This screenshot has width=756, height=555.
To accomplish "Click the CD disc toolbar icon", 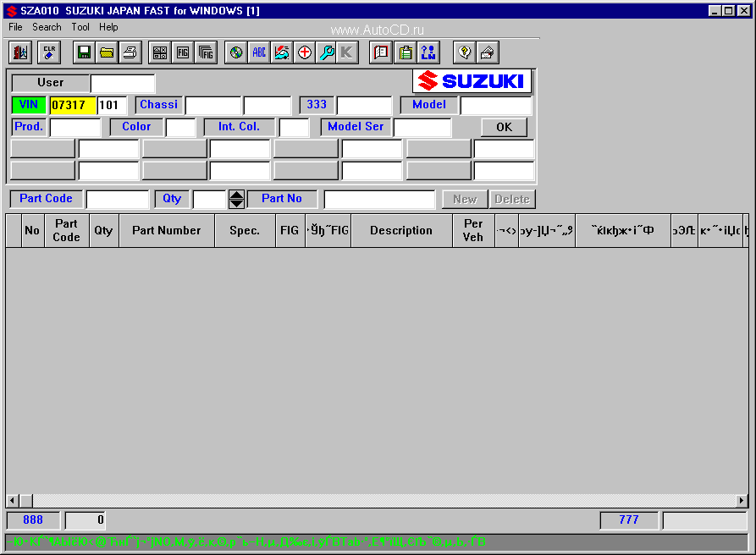I will [236, 52].
